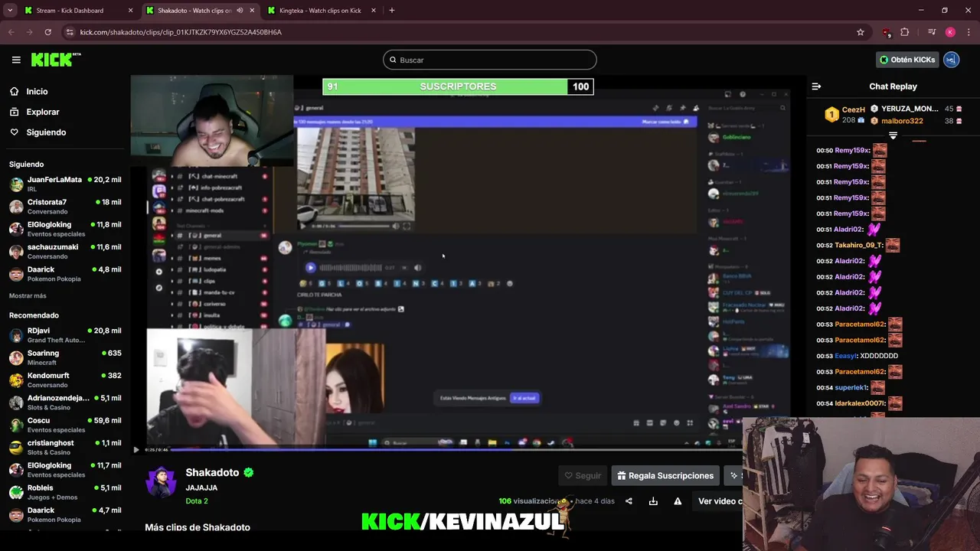Open Robleis recommended channel
980x551 pixels.
pos(65,492)
